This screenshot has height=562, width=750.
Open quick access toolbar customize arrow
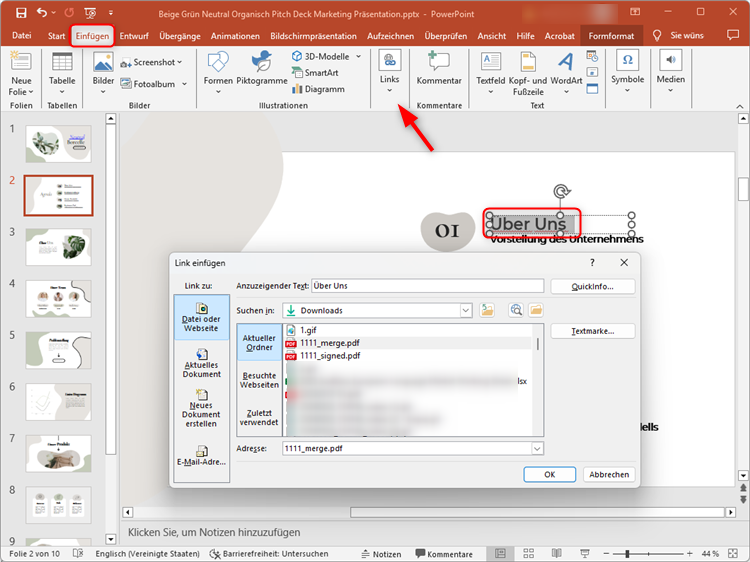[111, 13]
